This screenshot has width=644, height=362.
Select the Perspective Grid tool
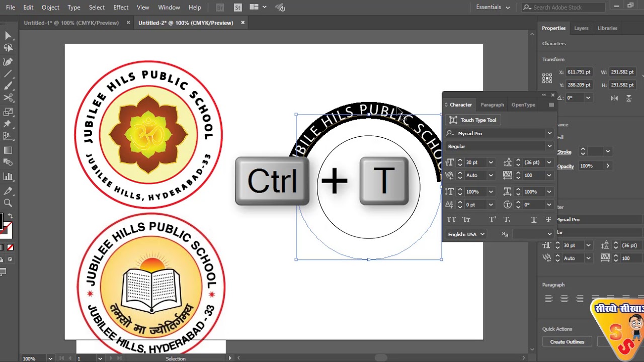(x=8, y=136)
